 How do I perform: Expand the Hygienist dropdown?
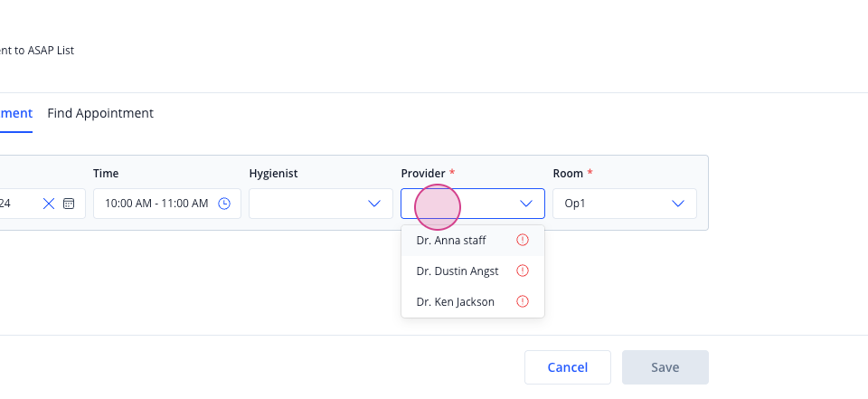[321, 204]
